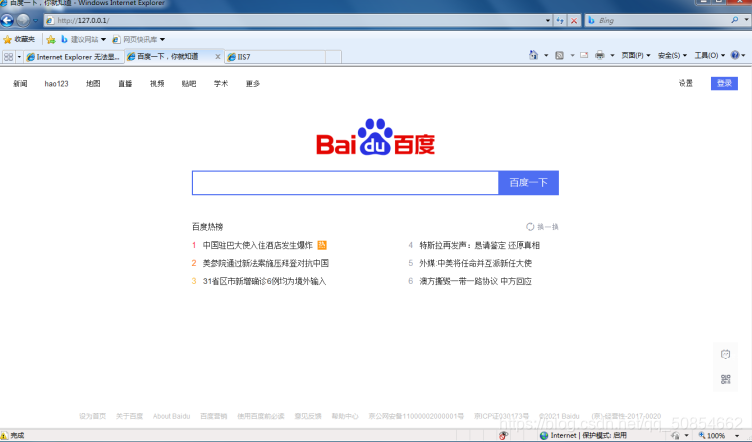
Task: Open the search provider dropdown arrow
Action: (x=746, y=20)
